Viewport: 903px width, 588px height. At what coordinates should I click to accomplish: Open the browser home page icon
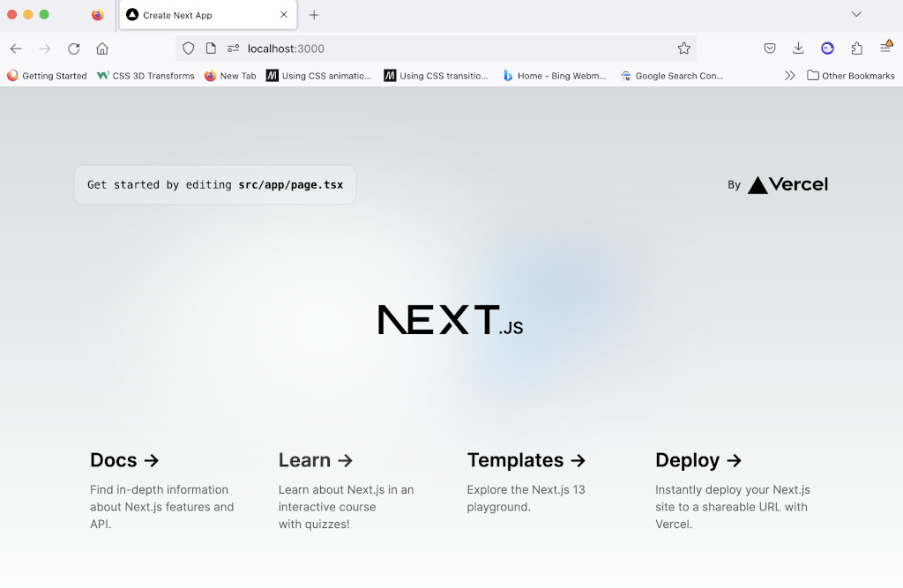point(102,49)
